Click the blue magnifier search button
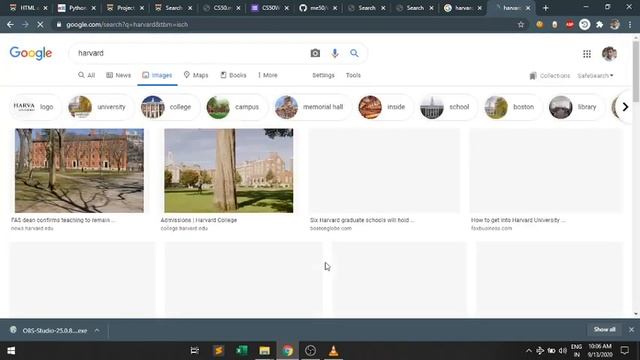Image resolution: width=640 pixels, height=360 pixels. pos(354,53)
